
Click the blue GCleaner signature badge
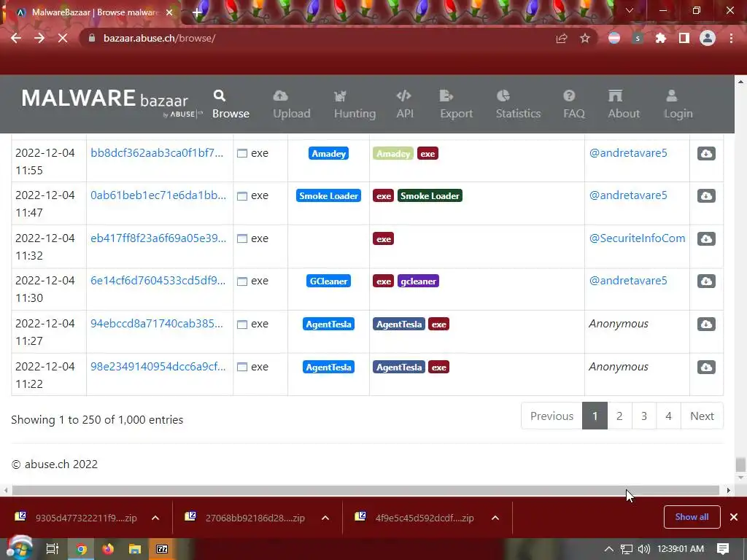pos(328,281)
